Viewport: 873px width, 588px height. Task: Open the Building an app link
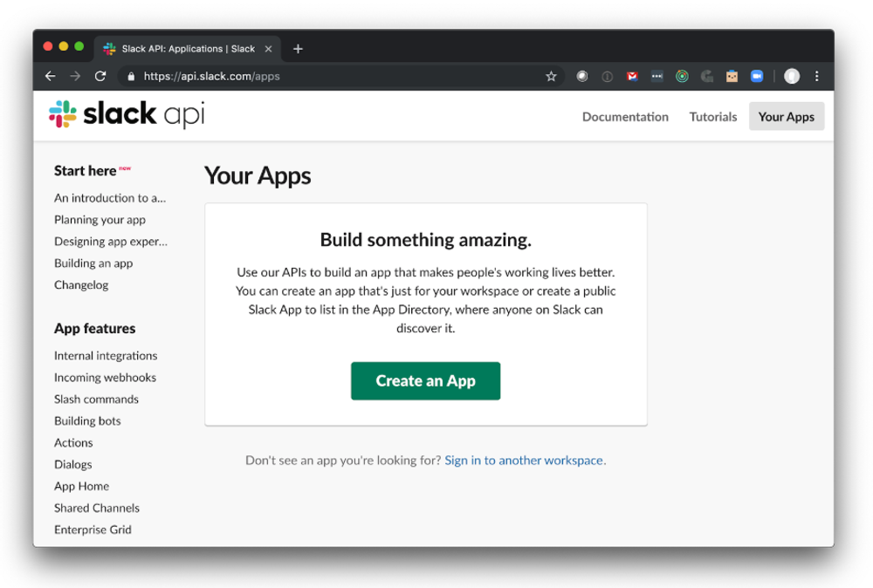point(93,263)
